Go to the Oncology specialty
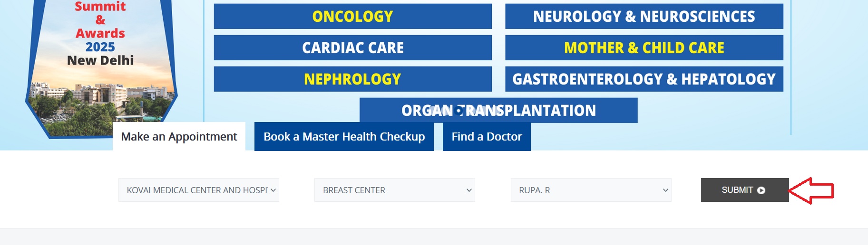The height and width of the screenshot is (245, 868). pyautogui.click(x=352, y=17)
